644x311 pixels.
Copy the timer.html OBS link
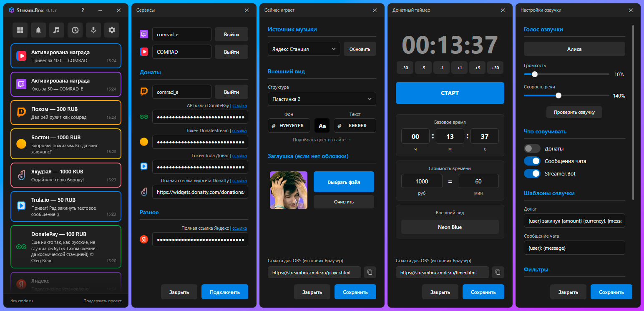pos(498,272)
